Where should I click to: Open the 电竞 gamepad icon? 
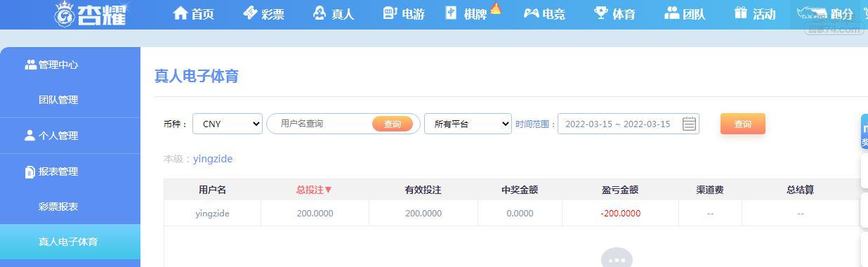pyautogui.click(x=531, y=13)
